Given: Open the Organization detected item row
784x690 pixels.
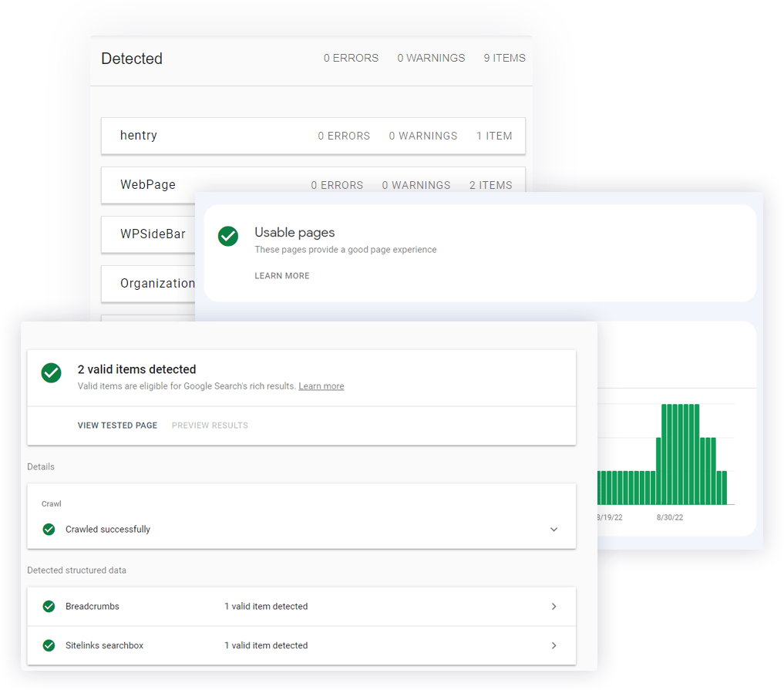Looking at the screenshot, I should pos(148,283).
